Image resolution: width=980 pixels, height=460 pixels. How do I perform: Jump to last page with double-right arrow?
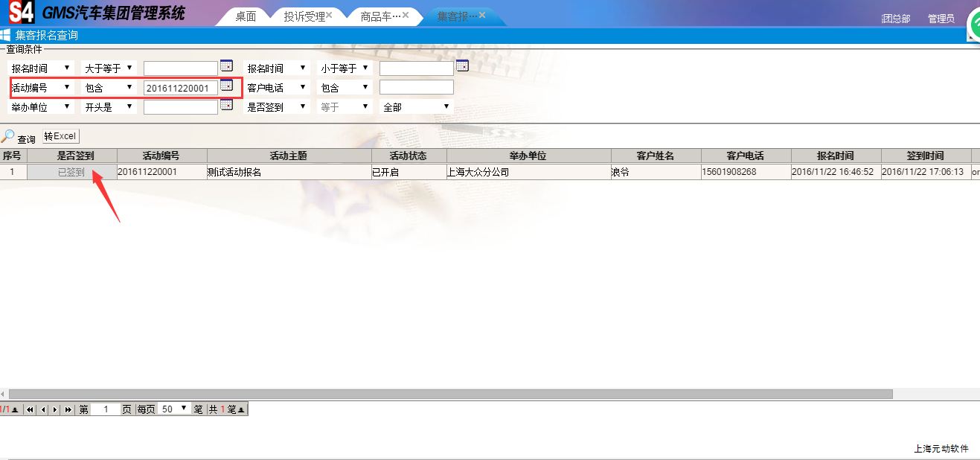pyautogui.click(x=68, y=409)
